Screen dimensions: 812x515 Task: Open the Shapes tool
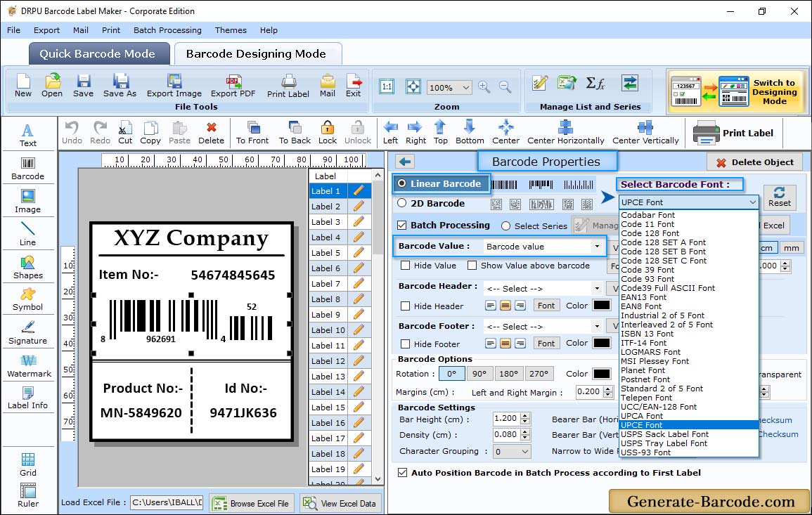(x=28, y=267)
